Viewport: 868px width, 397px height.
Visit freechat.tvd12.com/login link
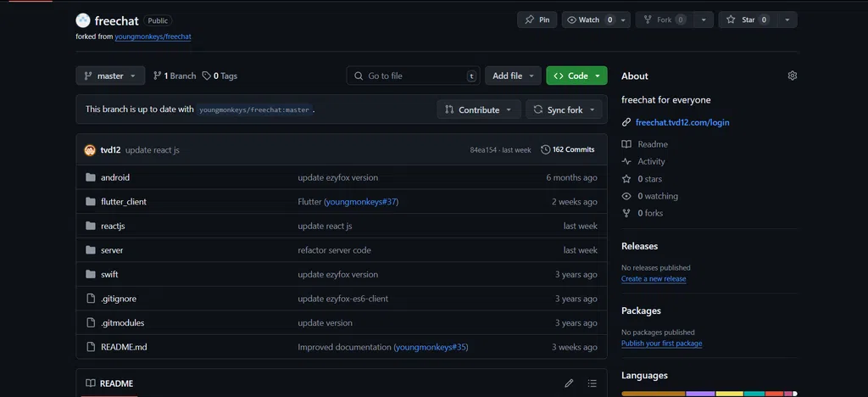(682, 122)
